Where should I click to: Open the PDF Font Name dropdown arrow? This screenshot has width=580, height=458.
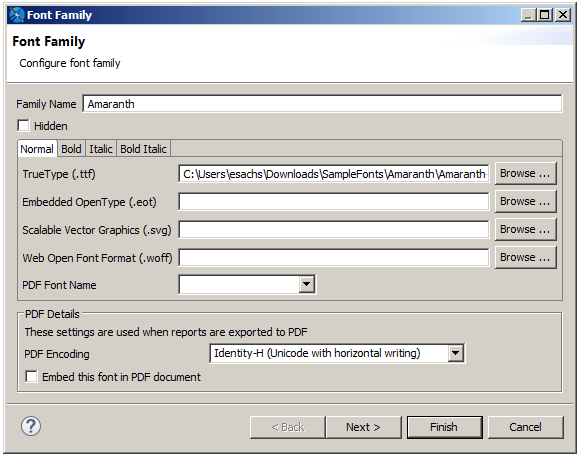coord(307,284)
